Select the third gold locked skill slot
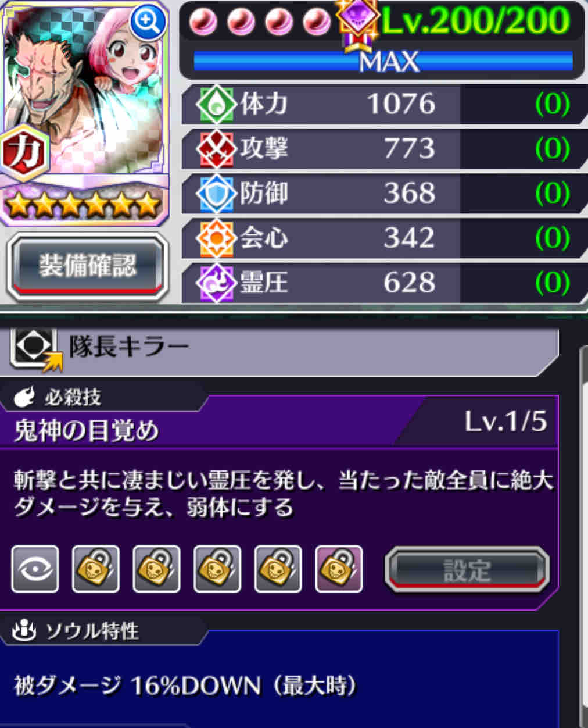Viewport: 588px width, 728px height. coord(217,569)
